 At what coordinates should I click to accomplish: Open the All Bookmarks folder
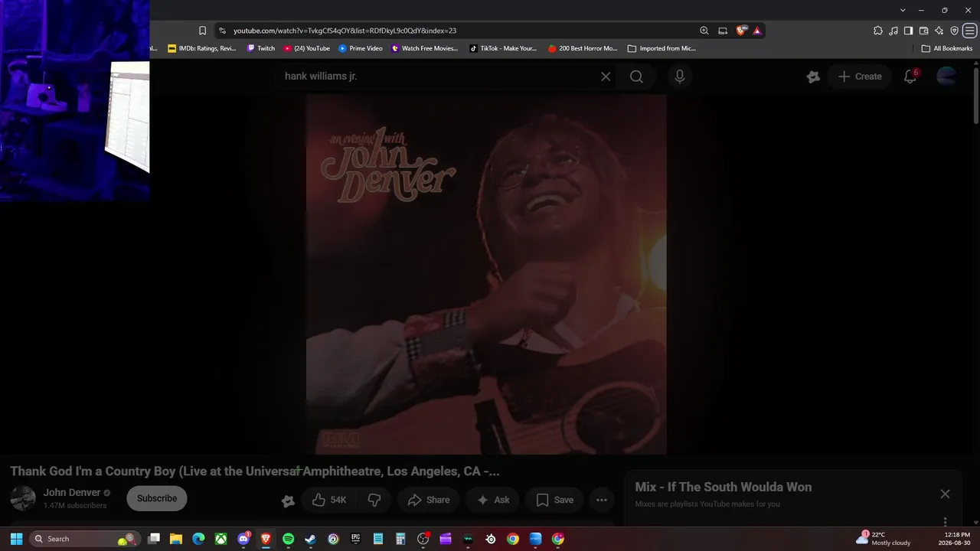pos(947,48)
